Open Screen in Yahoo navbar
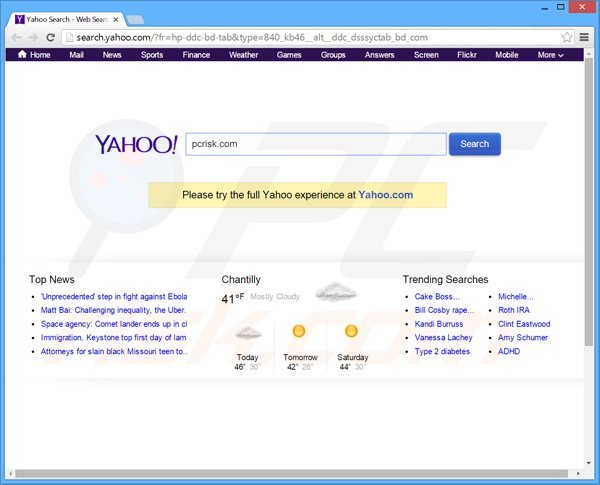 coord(426,55)
